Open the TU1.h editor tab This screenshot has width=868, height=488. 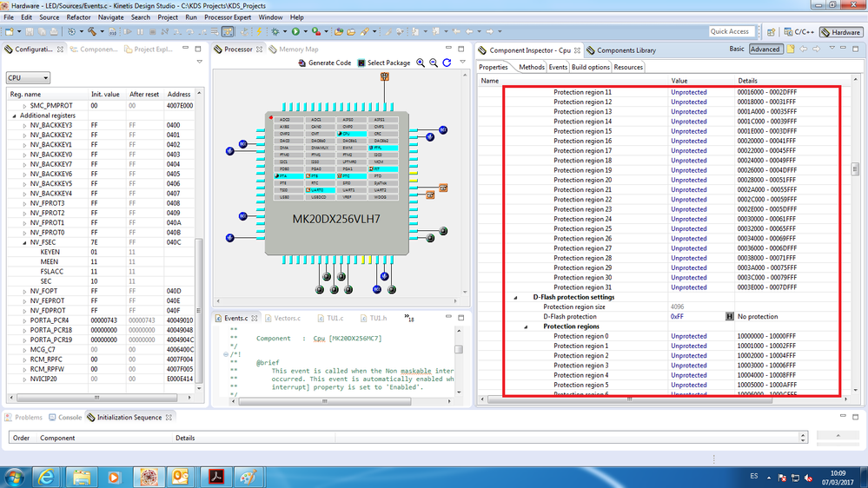(x=374, y=318)
